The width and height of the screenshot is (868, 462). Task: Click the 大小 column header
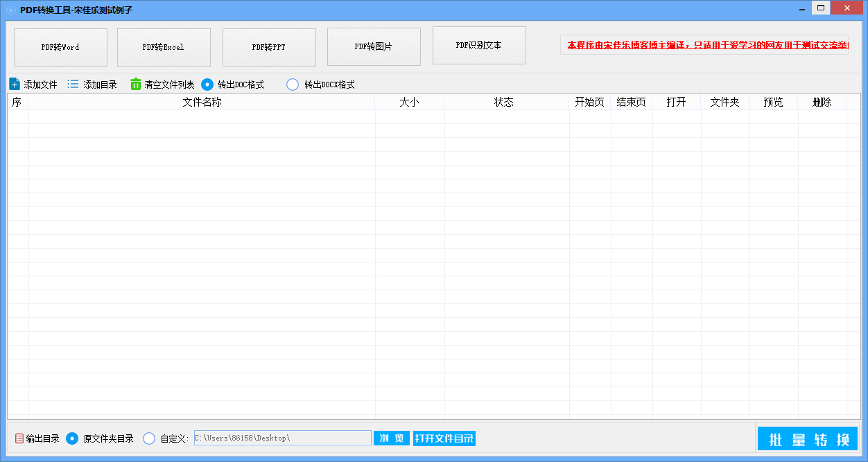[410, 102]
